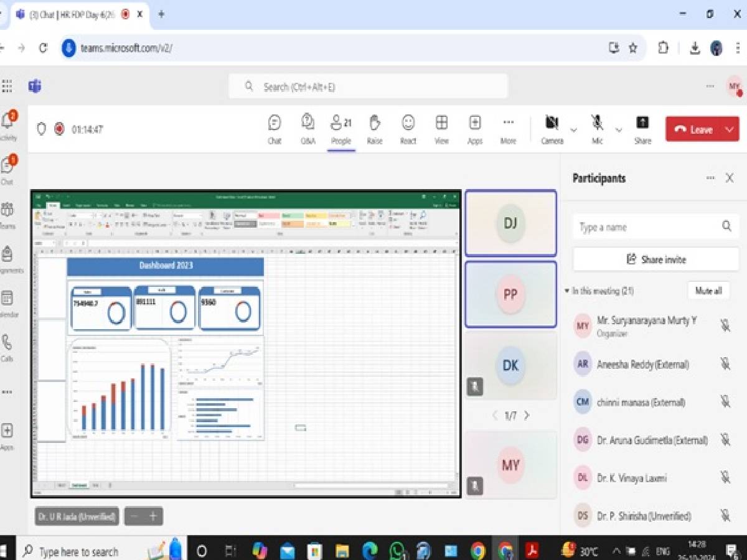Screen dimensions: 747x560
Task: Open the React emoji menu
Action: [408, 129]
